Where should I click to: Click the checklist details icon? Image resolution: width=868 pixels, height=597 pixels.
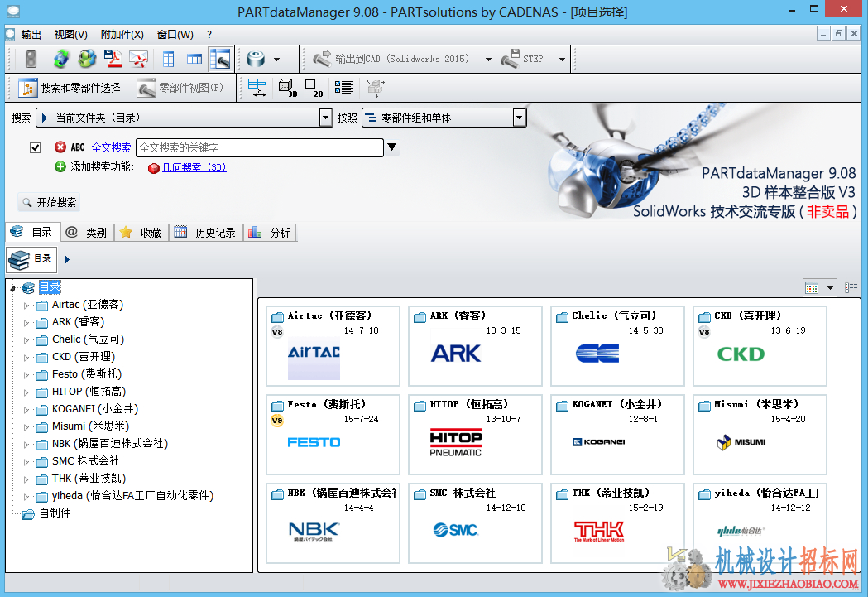pos(343,88)
